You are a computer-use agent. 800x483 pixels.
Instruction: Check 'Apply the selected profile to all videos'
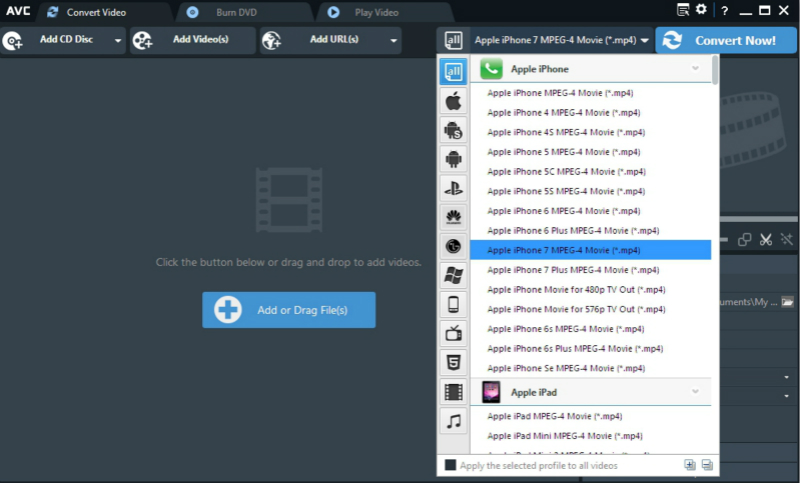click(450, 465)
